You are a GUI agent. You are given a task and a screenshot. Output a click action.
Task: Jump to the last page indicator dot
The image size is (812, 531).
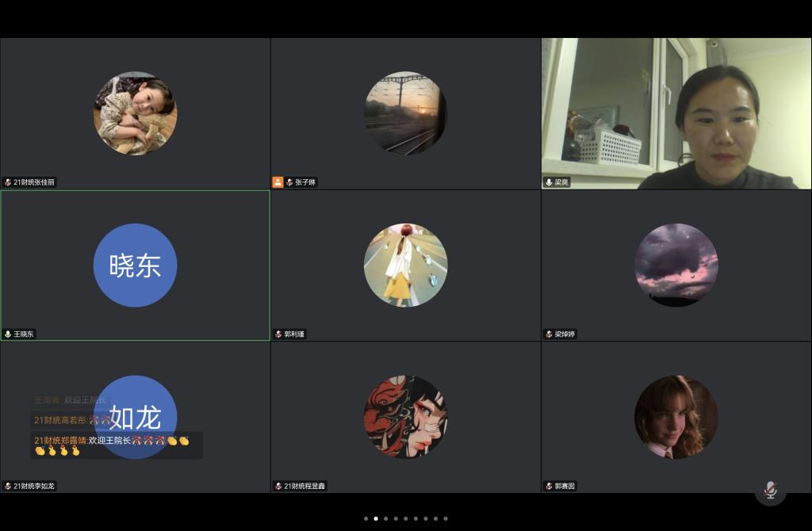446,518
